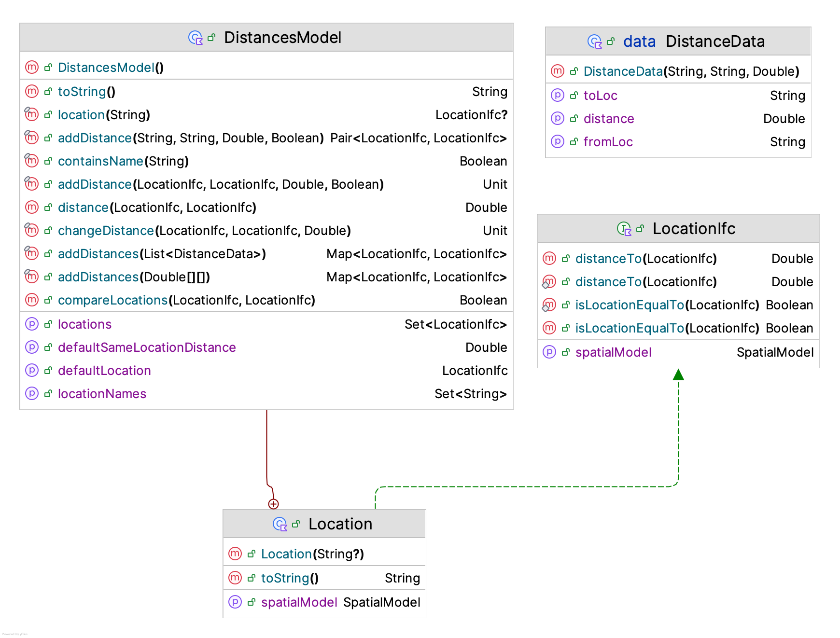Click method icon beside addDistances(Double[][])
840x638 pixels.
[32, 277]
